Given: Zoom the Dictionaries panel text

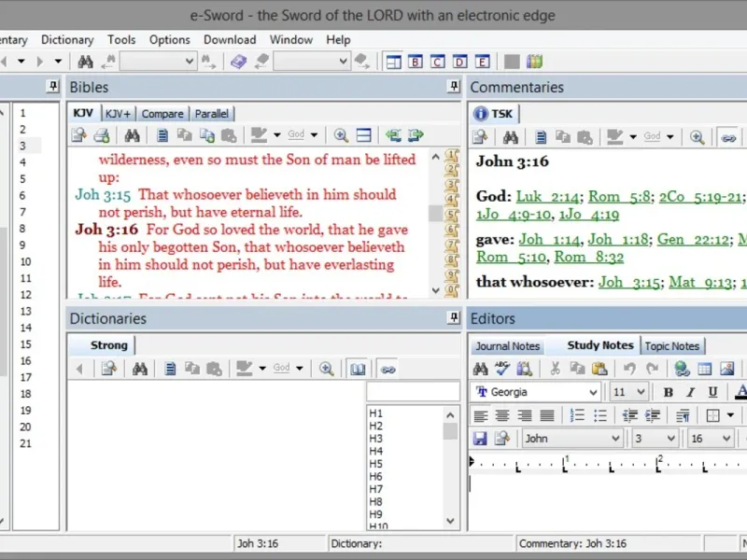Looking at the screenshot, I should tap(326, 369).
